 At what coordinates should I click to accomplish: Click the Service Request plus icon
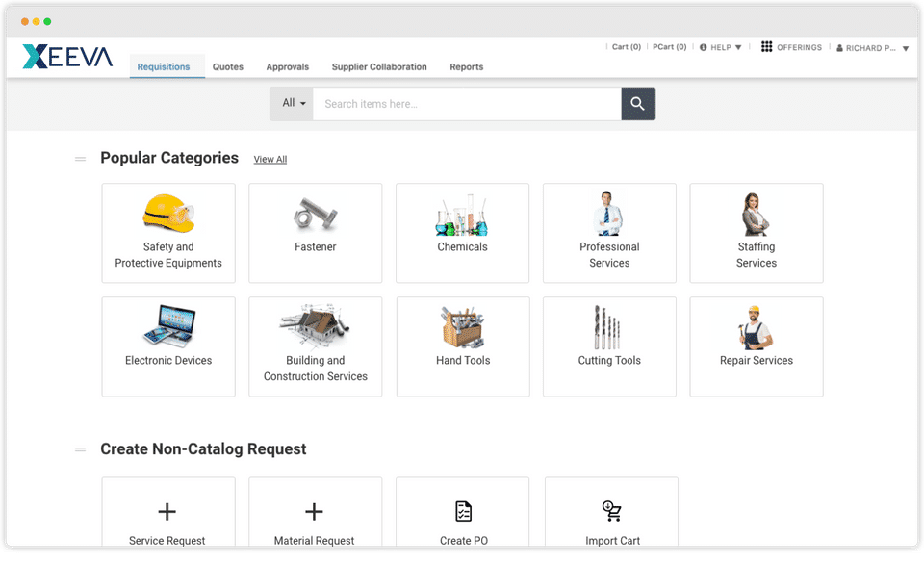(x=167, y=511)
